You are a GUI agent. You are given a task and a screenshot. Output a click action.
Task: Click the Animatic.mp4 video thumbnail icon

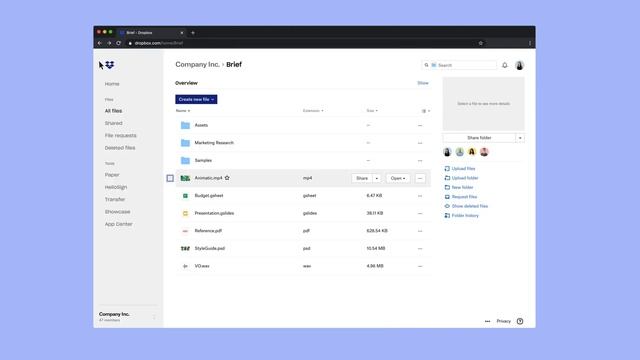pyautogui.click(x=185, y=178)
